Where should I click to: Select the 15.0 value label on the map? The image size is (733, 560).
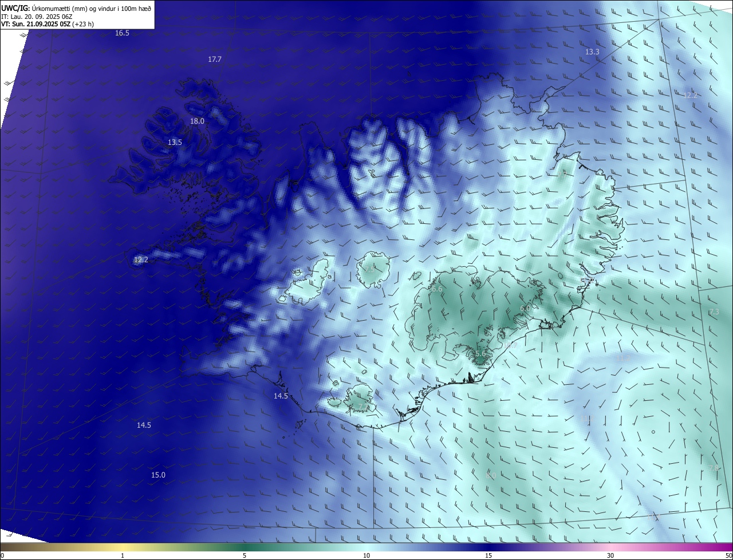coord(158,475)
